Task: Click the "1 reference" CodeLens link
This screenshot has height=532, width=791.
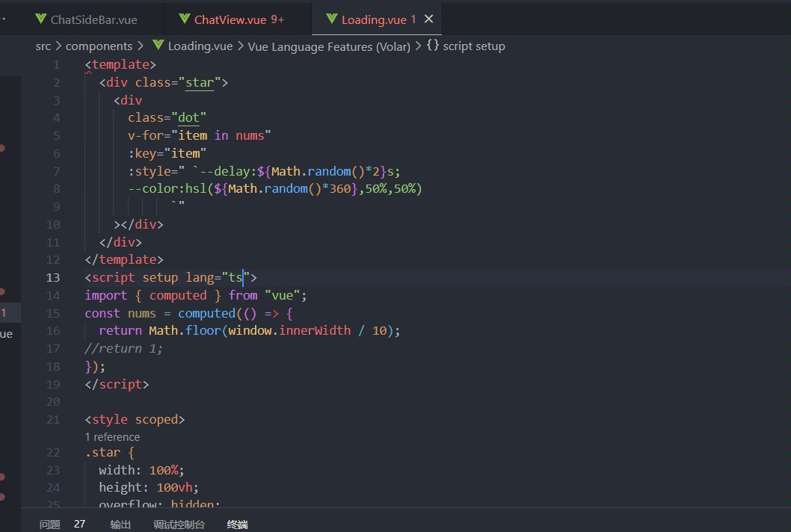Action: tap(112, 437)
